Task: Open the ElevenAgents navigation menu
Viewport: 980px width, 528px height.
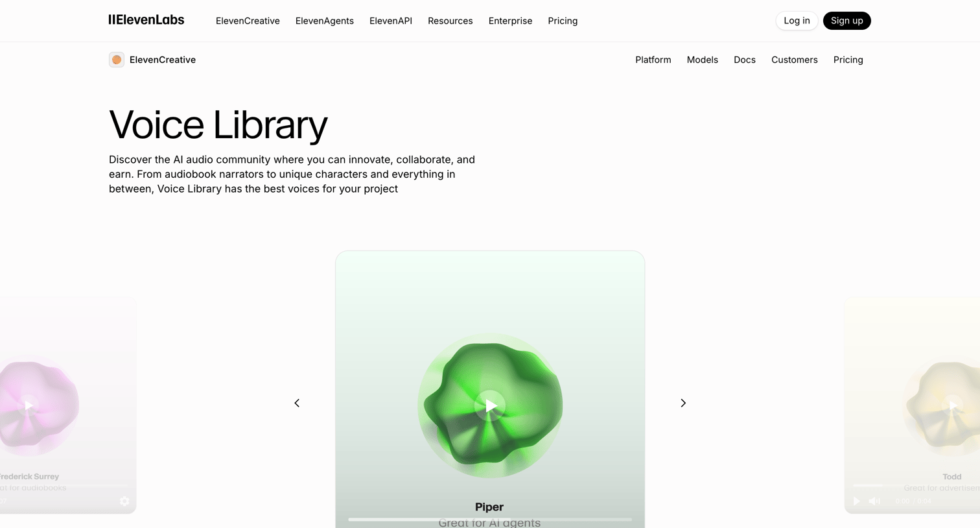Action: click(325, 21)
